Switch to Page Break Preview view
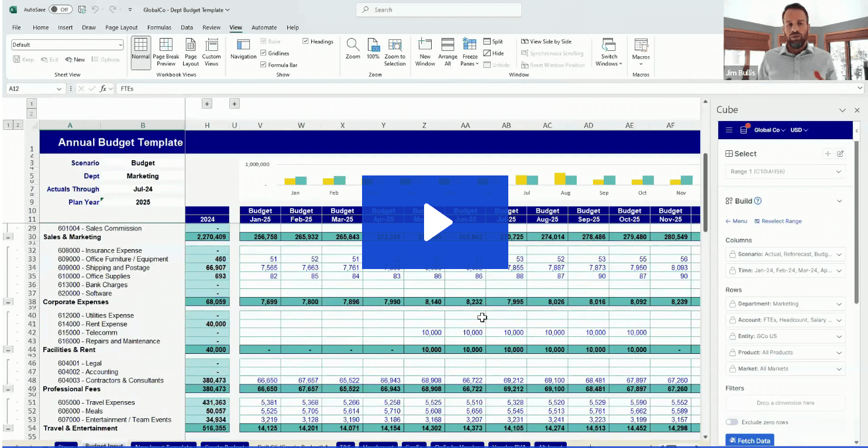The width and height of the screenshot is (868, 448). pos(166,51)
